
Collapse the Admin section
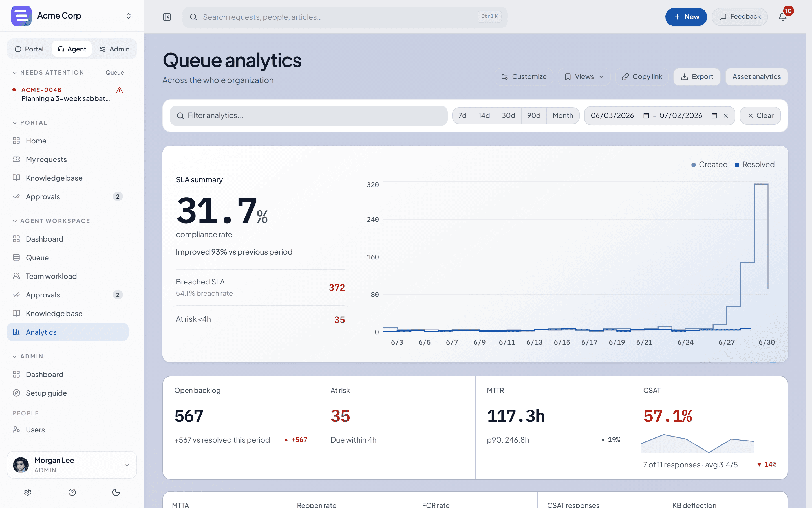coord(15,356)
